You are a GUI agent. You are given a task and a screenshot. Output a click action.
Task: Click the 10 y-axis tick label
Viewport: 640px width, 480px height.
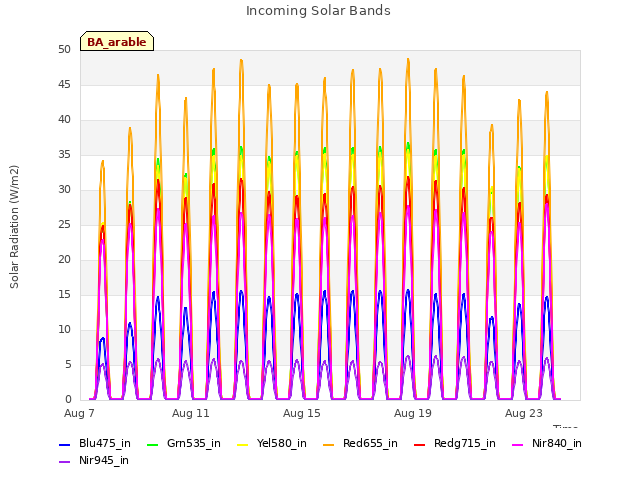pyautogui.click(x=64, y=330)
